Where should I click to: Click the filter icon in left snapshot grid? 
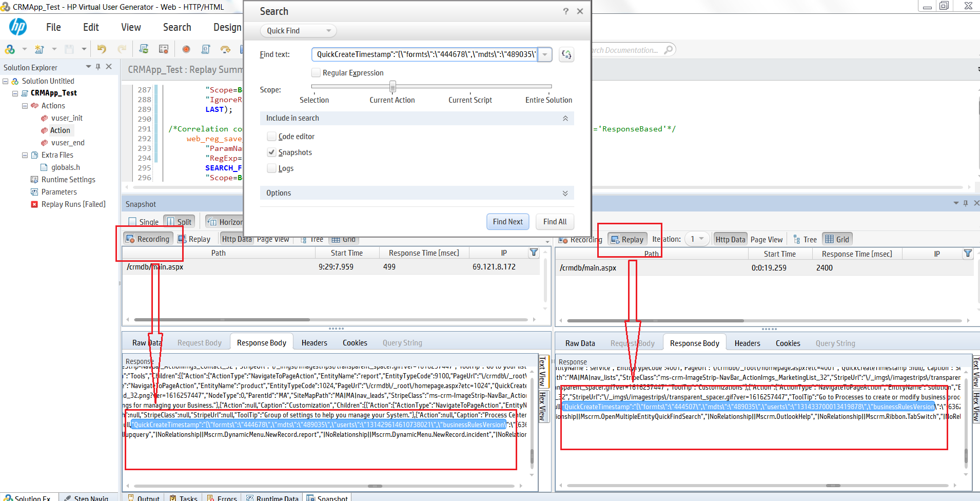534,253
